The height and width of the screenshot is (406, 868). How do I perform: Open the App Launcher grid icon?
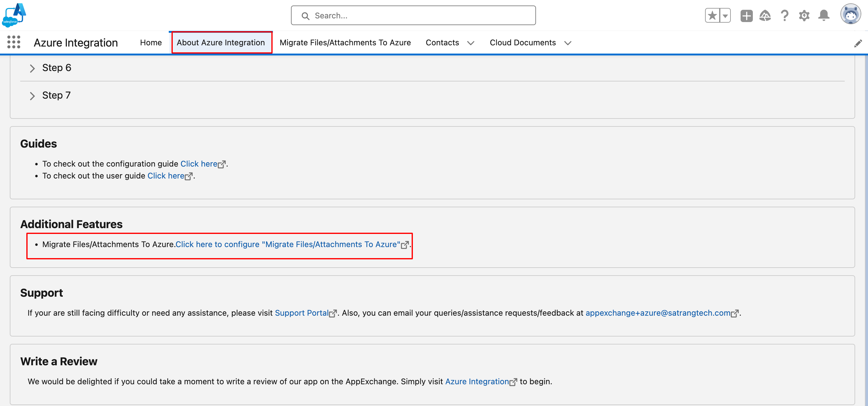tap(14, 43)
